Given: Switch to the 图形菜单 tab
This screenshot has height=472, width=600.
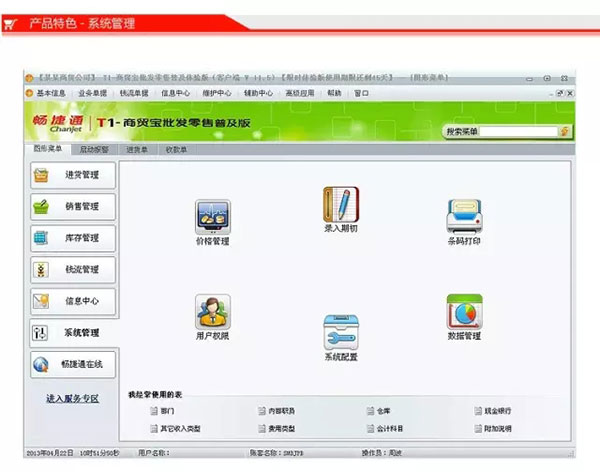Looking at the screenshot, I should [48, 149].
